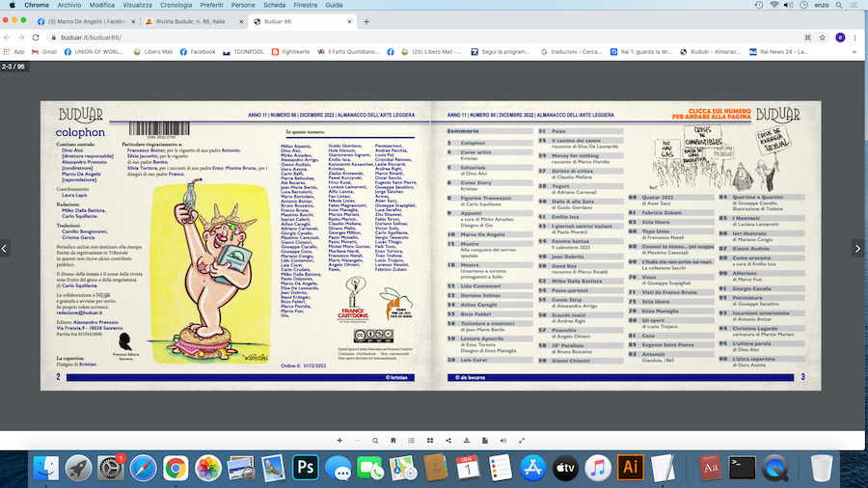The width and height of the screenshot is (868, 488).
Task: Click the document page icon in viewer toolbar
Action: pos(485,441)
